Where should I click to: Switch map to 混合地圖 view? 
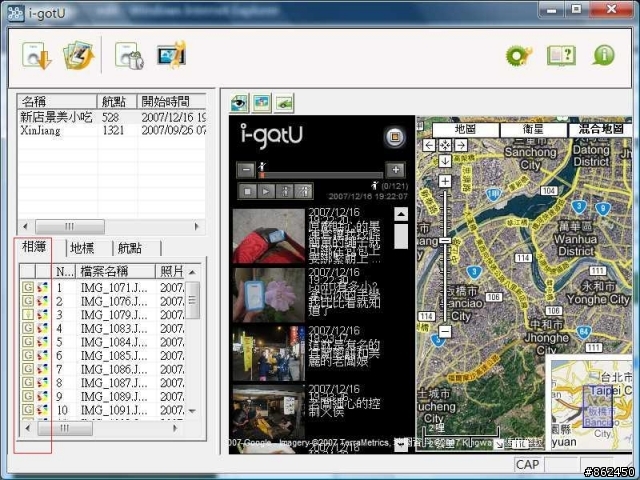pos(600,130)
